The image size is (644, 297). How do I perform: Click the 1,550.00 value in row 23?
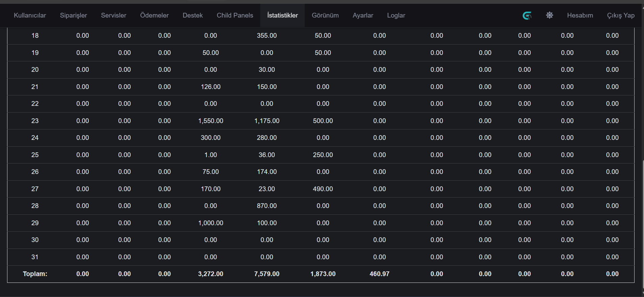[211, 121]
